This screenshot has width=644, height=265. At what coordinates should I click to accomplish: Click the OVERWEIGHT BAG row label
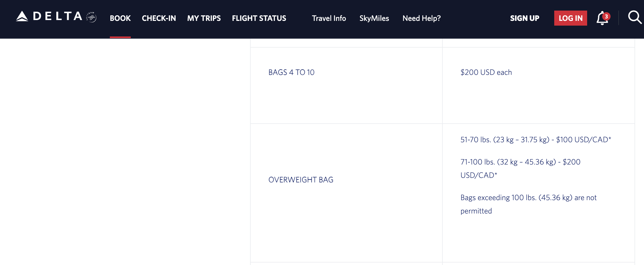pos(301,180)
